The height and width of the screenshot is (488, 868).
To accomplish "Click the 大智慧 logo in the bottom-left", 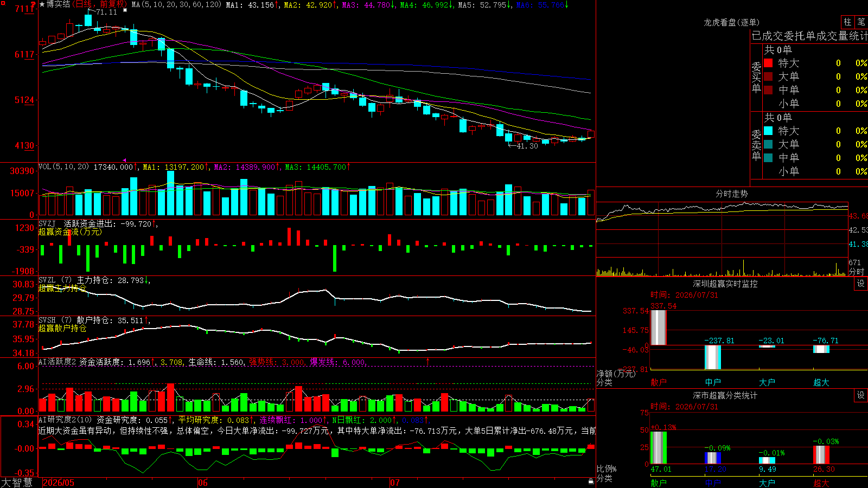I will tap(17, 483).
